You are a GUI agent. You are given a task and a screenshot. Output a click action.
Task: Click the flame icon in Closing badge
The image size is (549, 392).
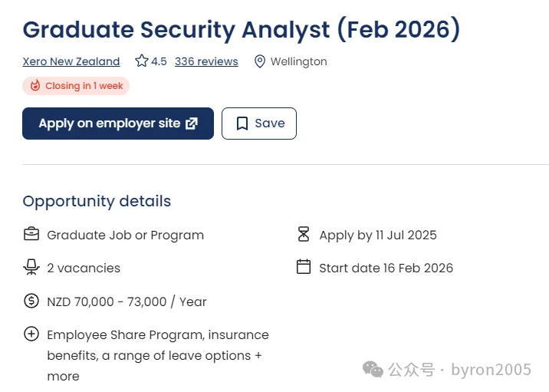(x=35, y=86)
